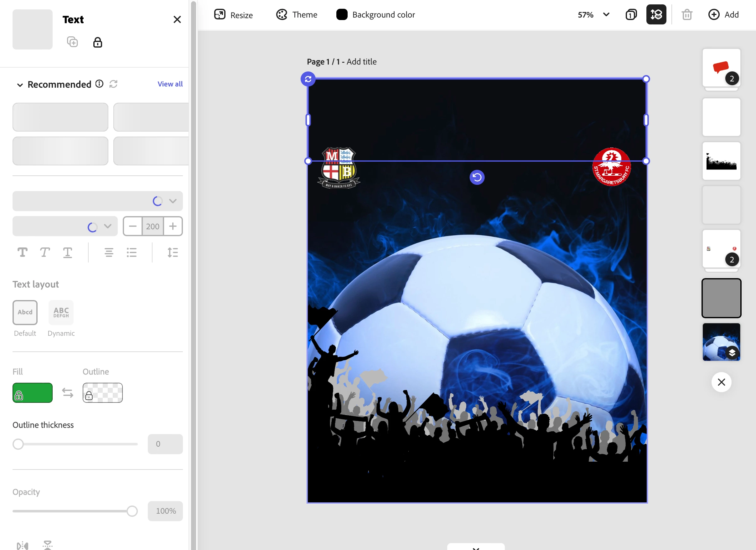Toggle italic text formatting
This screenshot has height=550, width=756.
(45, 252)
